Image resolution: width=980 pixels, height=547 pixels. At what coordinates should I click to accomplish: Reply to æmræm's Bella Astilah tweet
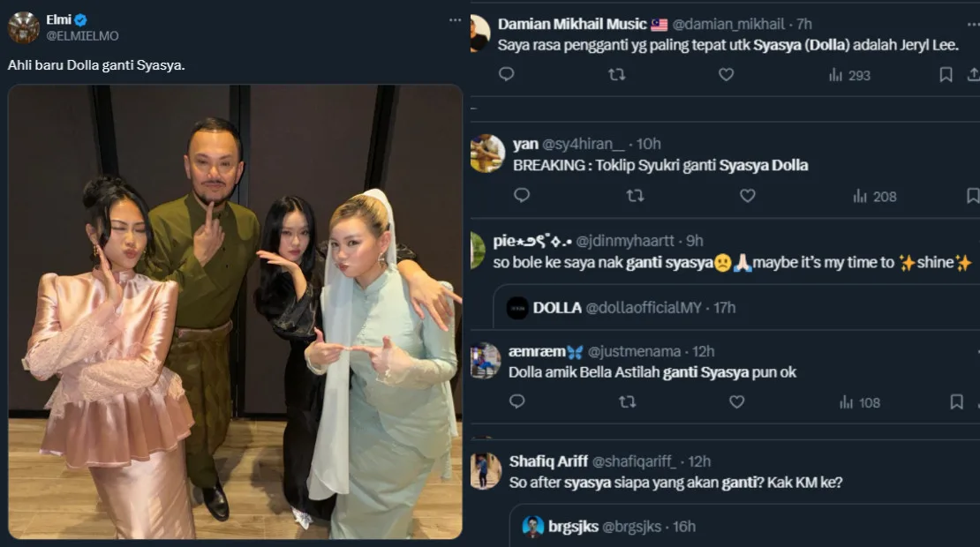[x=517, y=401]
